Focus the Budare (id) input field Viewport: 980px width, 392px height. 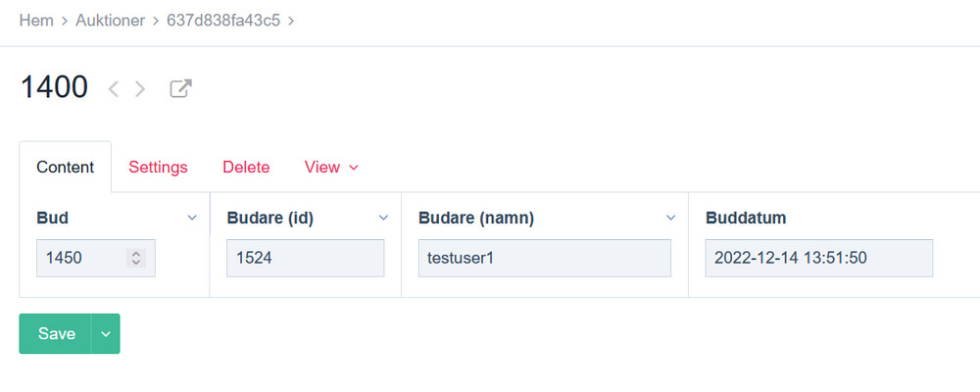[305, 259]
